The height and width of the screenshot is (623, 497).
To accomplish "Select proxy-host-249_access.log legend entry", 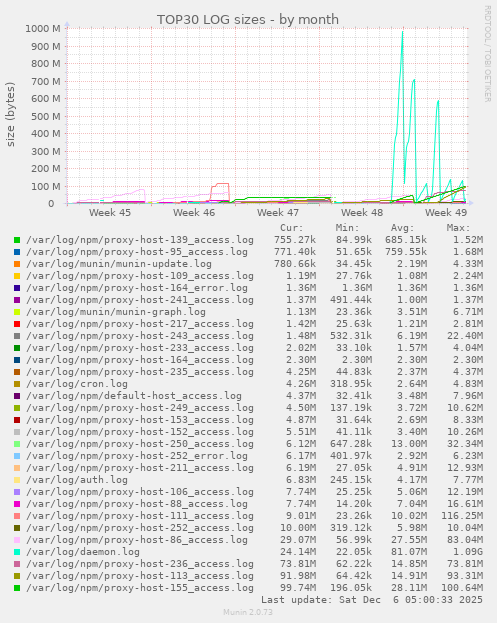I will pos(139,408).
